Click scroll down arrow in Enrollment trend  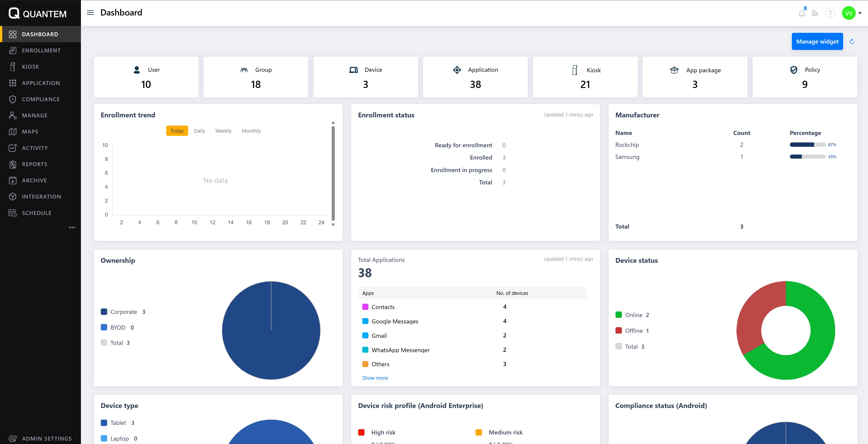[333, 225]
